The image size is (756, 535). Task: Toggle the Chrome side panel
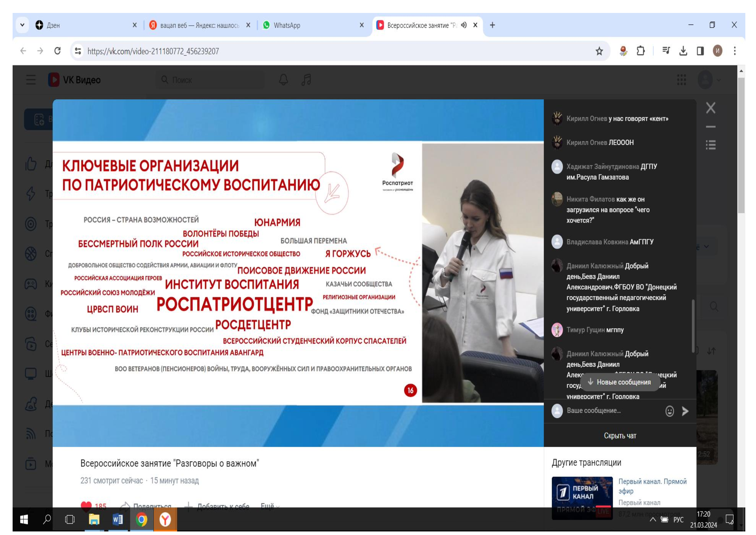click(x=700, y=51)
